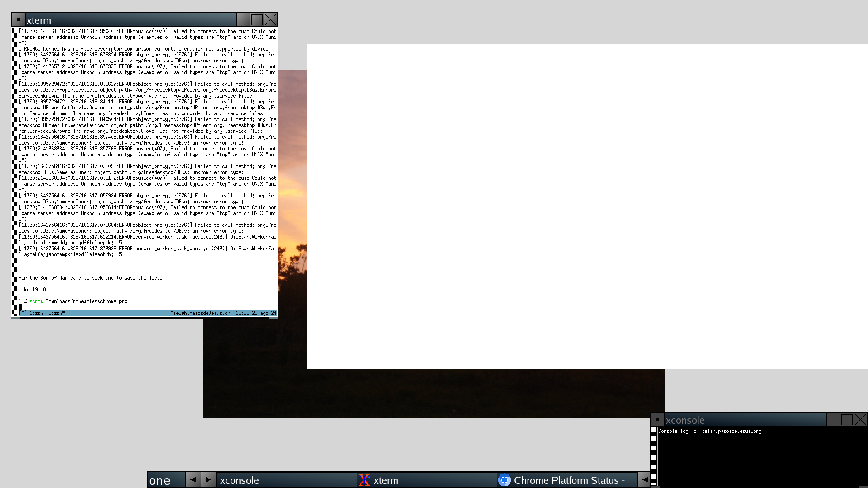Close the xterm window
Screen dimensions: 868x488
pos(270,20)
